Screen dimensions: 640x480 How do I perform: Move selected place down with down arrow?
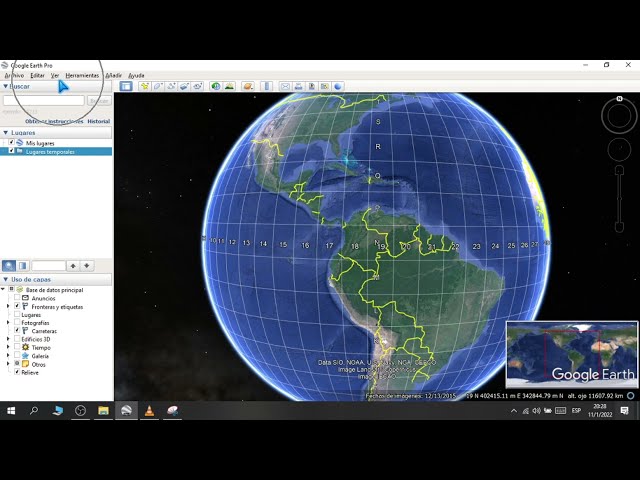pos(87,266)
